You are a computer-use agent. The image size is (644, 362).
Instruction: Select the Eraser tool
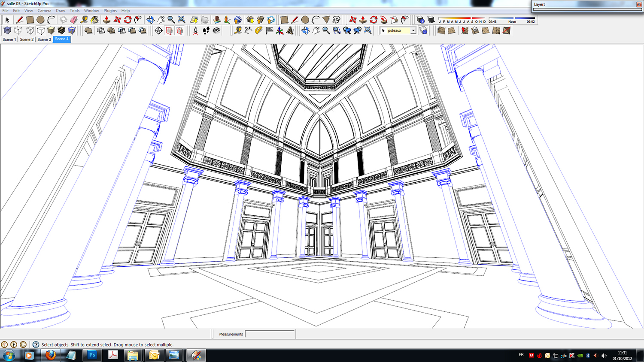tap(73, 20)
